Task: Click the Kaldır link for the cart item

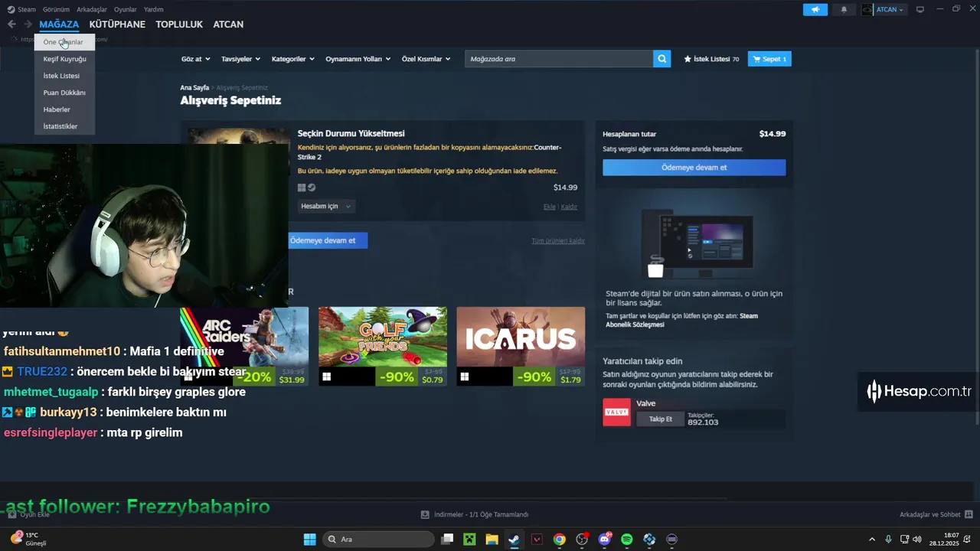Action: pyautogui.click(x=569, y=207)
